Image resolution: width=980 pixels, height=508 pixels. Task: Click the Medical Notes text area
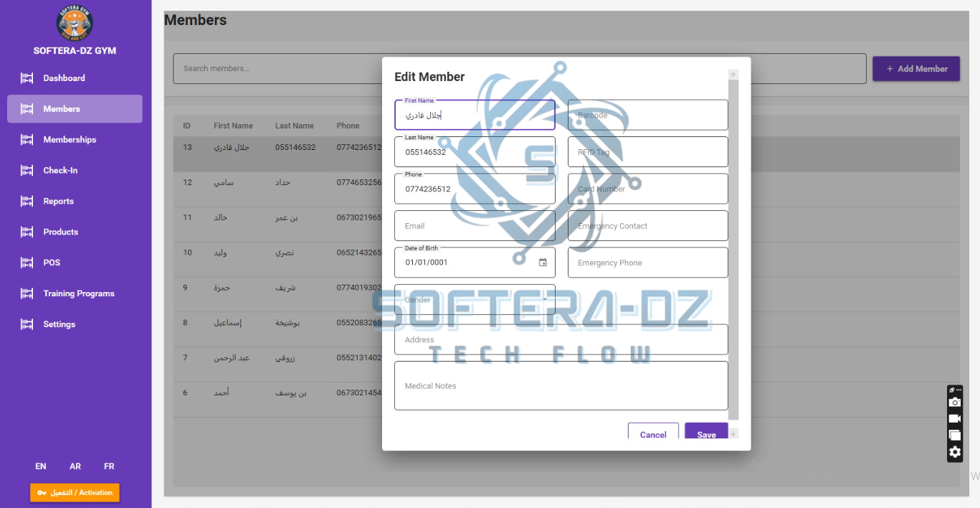pyautogui.click(x=561, y=385)
